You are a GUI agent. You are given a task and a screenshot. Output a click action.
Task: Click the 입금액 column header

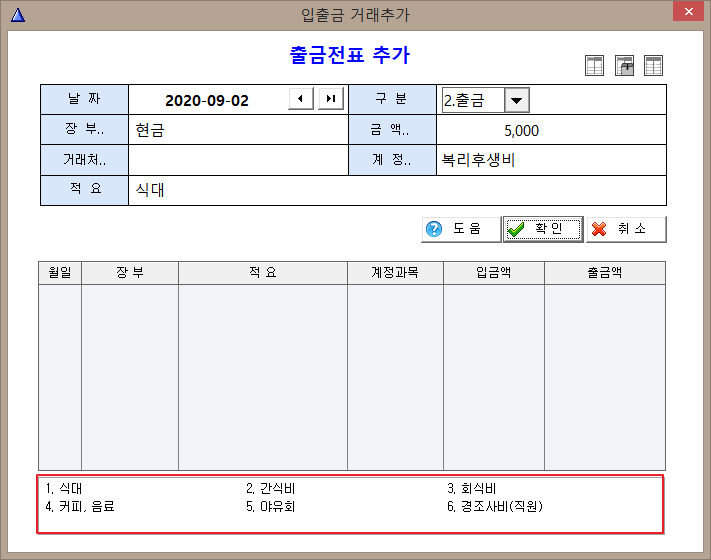click(x=494, y=273)
